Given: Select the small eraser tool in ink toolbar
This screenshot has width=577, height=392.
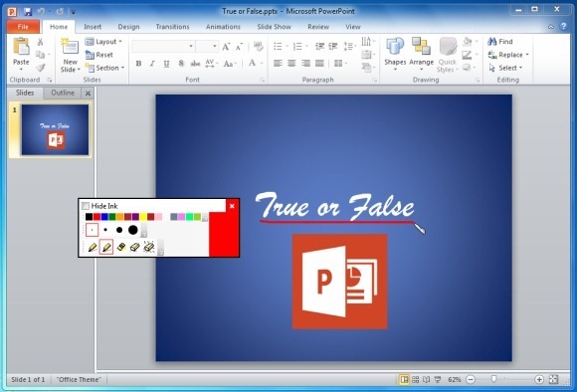Looking at the screenshot, I should click(120, 247).
